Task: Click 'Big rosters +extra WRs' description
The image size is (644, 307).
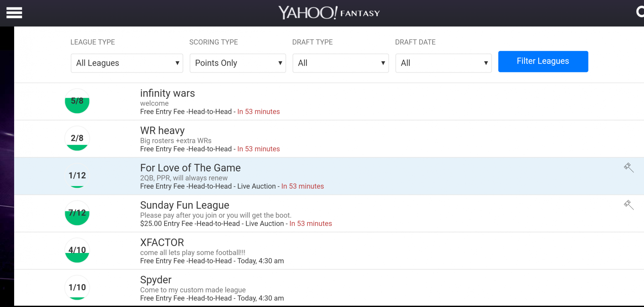Action: (x=176, y=141)
